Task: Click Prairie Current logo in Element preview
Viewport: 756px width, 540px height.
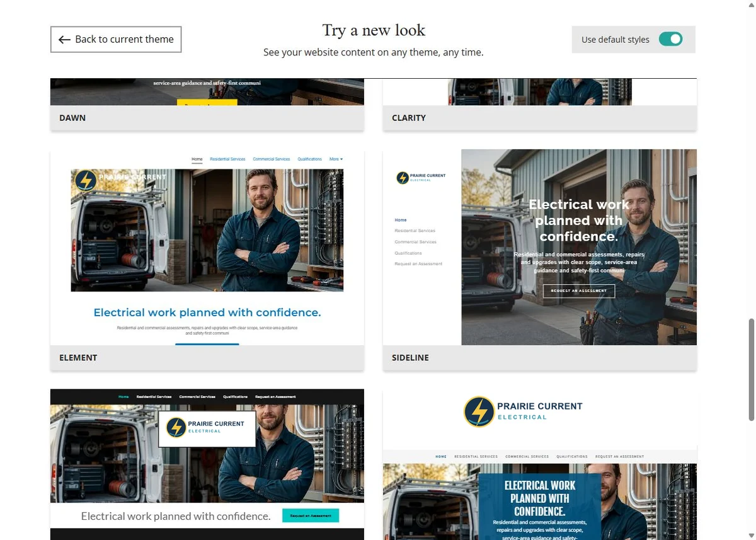Action: click(121, 180)
